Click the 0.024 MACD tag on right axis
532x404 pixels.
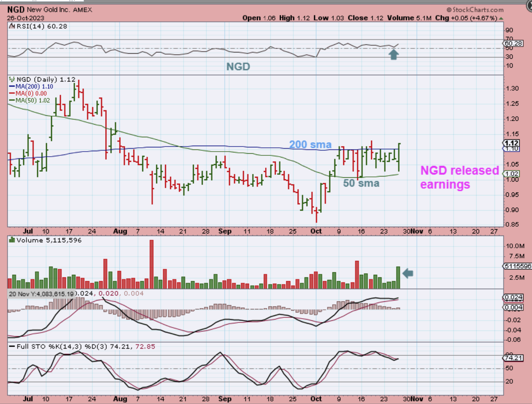click(x=513, y=298)
